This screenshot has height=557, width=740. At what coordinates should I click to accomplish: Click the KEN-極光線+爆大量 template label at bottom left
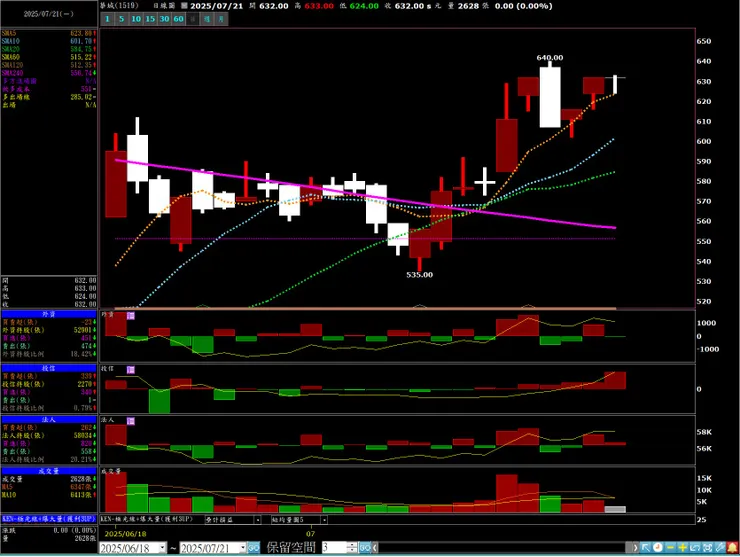point(49,519)
